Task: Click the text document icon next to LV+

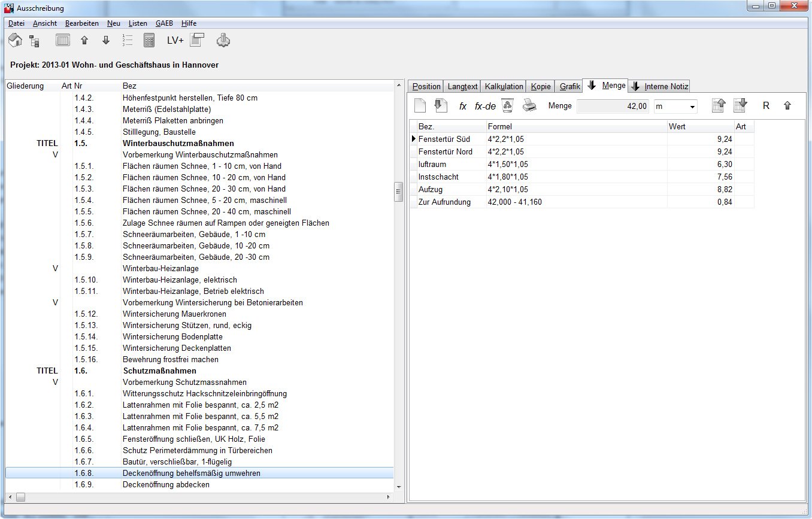Action: point(198,40)
